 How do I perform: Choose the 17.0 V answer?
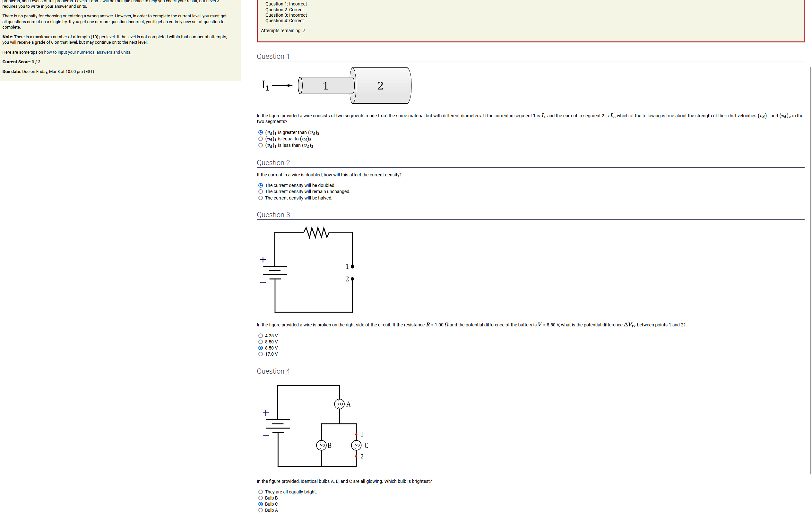pos(260,354)
